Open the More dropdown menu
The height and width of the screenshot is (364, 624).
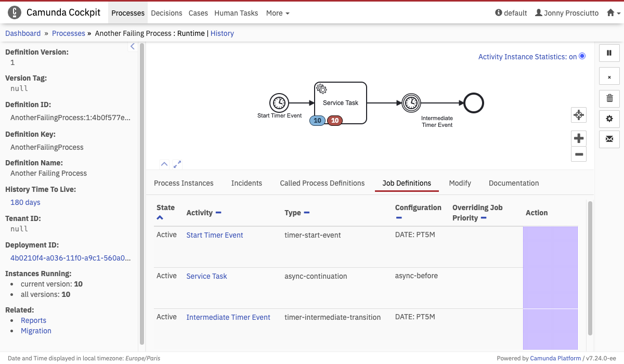coord(278,13)
